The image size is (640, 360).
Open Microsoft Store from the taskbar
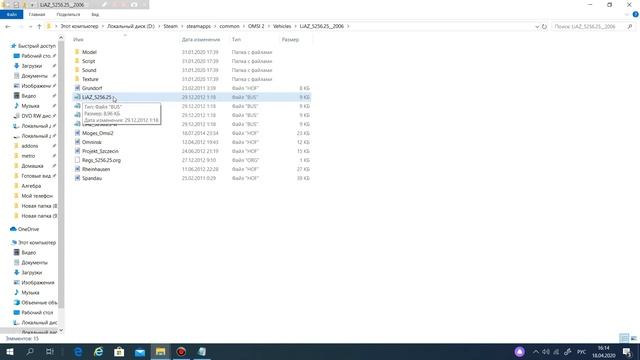tap(119, 352)
